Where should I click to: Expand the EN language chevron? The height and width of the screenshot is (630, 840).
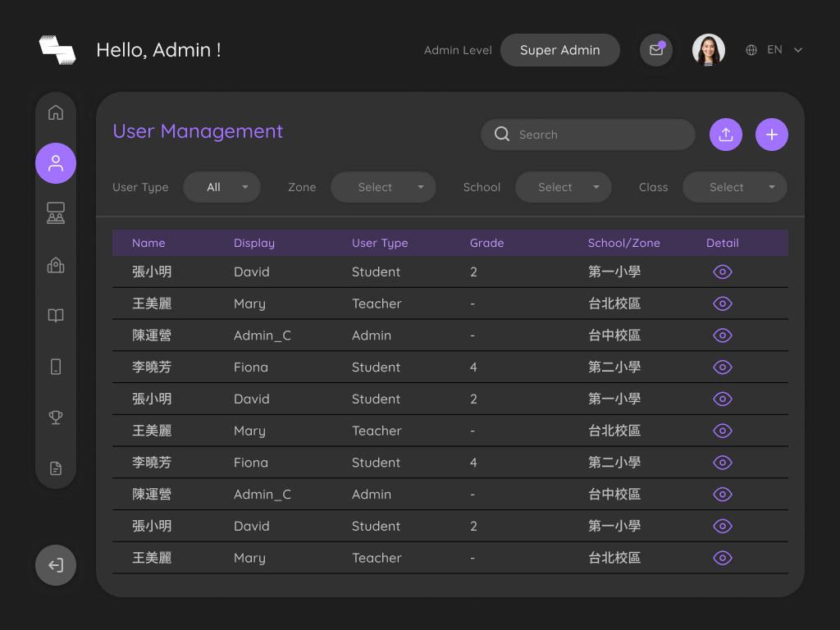point(798,50)
